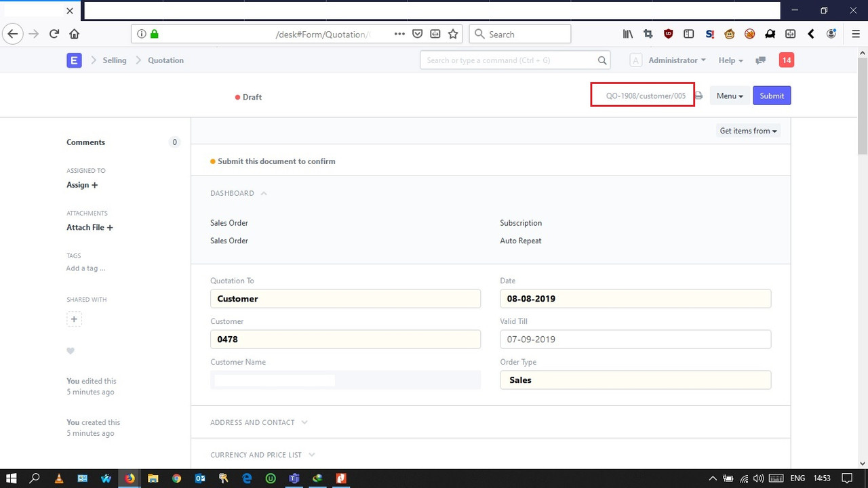Click the Add a tag field
The width and height of the screenshot is (868, 488).
pyautogui.click(x=85, y=268)
